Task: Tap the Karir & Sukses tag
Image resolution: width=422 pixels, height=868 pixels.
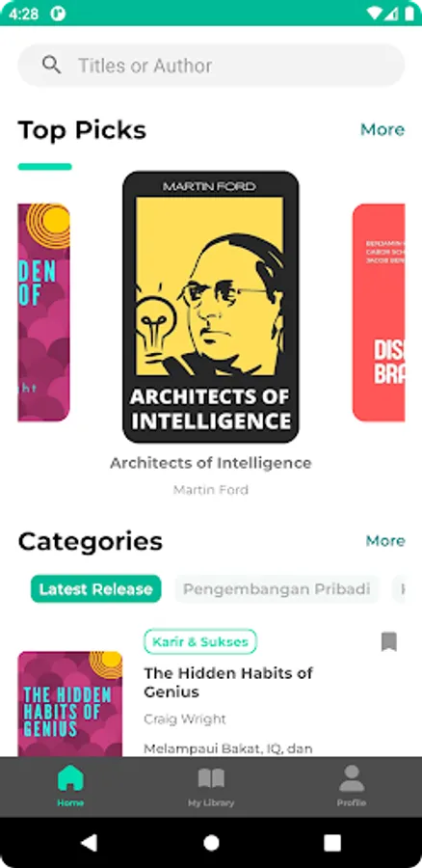Action: [200, 641]
